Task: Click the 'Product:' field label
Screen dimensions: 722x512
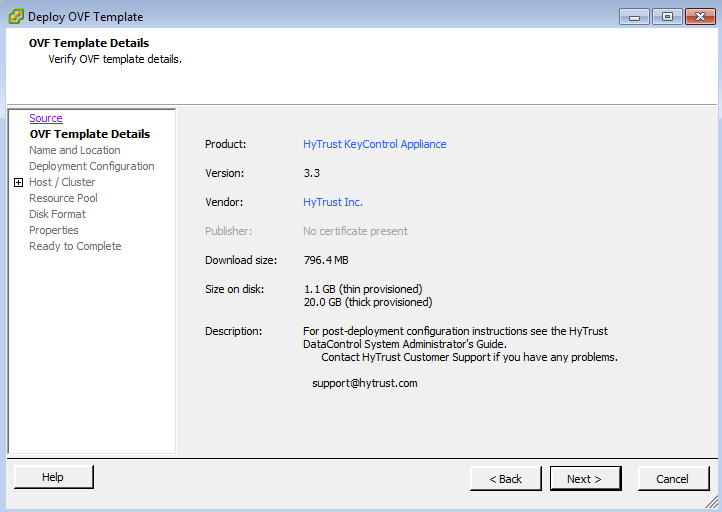Action: (226, 144)
